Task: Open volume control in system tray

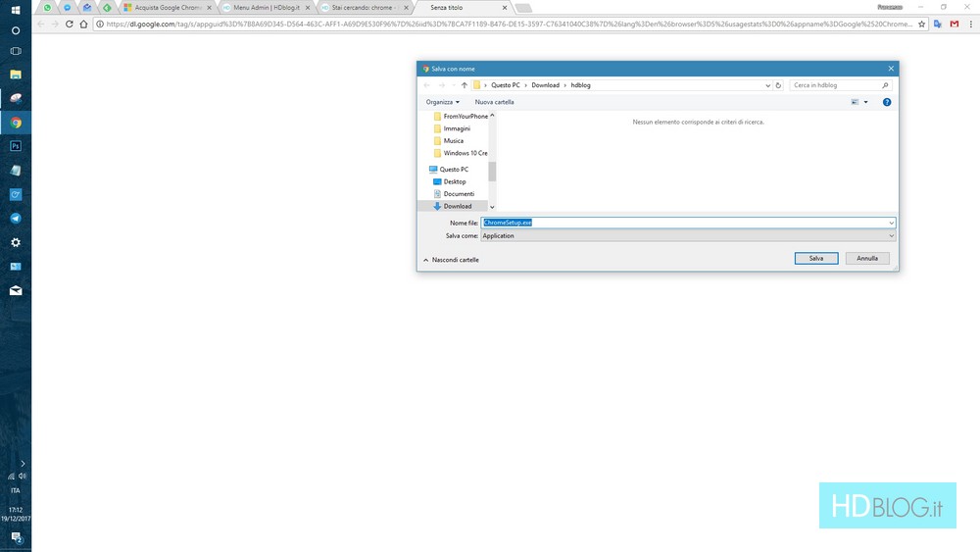Action: (23, 476)
